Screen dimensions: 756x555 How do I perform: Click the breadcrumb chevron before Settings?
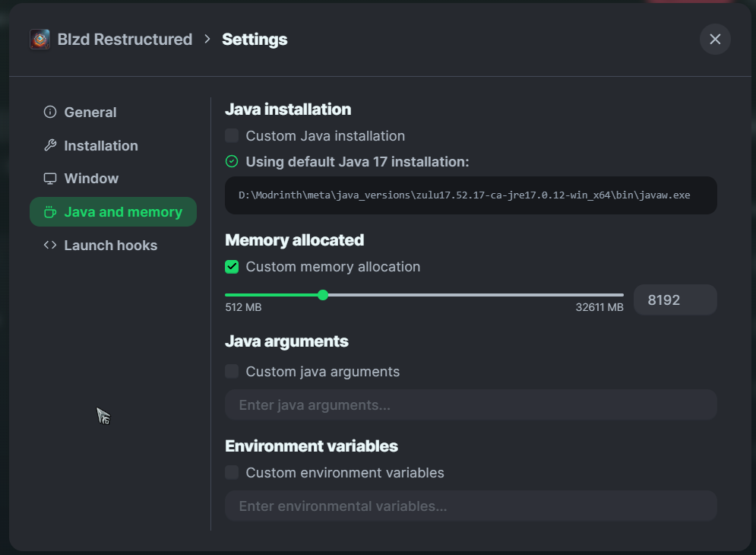coord(207,40)
